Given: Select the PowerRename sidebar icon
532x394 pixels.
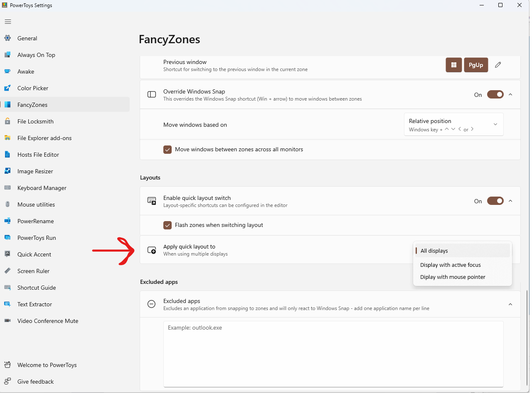Looking at the screenshot, I should click(7, 221).
